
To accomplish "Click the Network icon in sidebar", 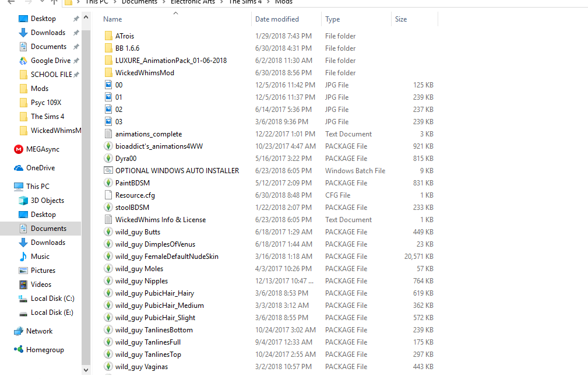I will [x=19, y=331].
